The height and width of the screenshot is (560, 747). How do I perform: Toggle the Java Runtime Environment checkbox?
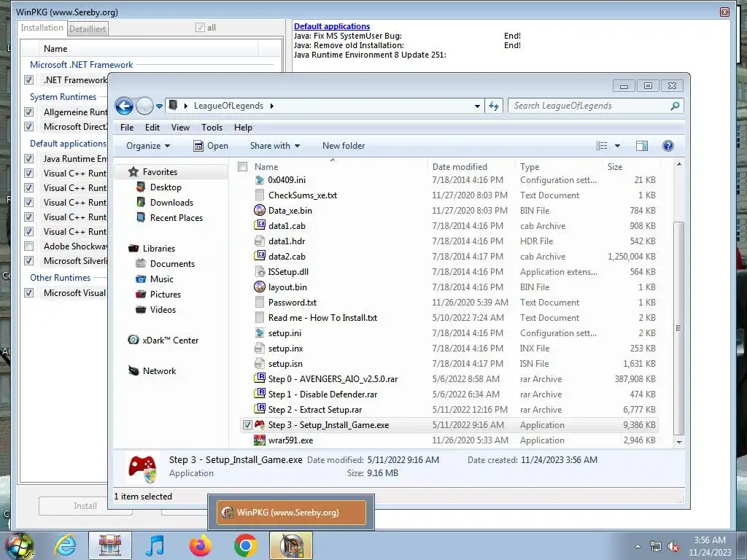tap(29, 158)
